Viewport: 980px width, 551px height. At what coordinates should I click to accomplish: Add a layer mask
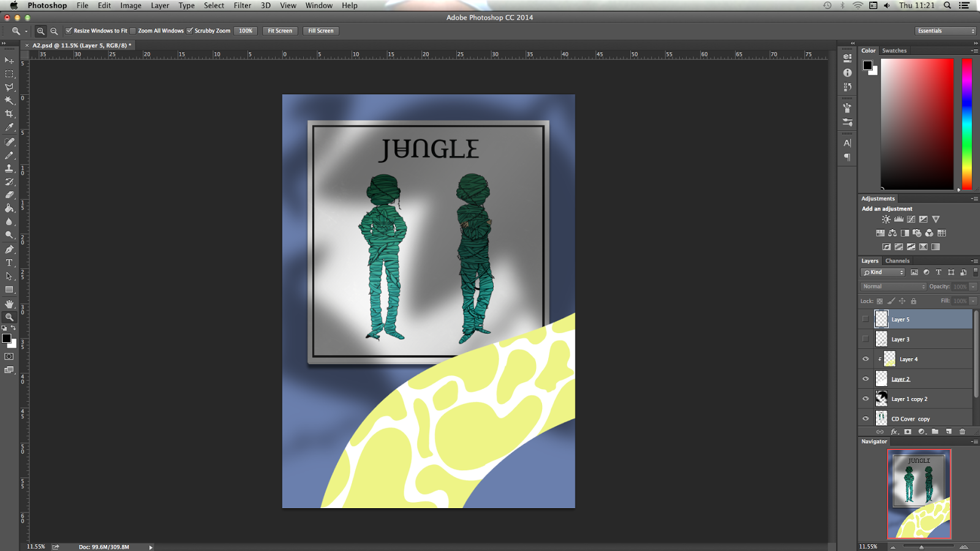click(908, 432)
